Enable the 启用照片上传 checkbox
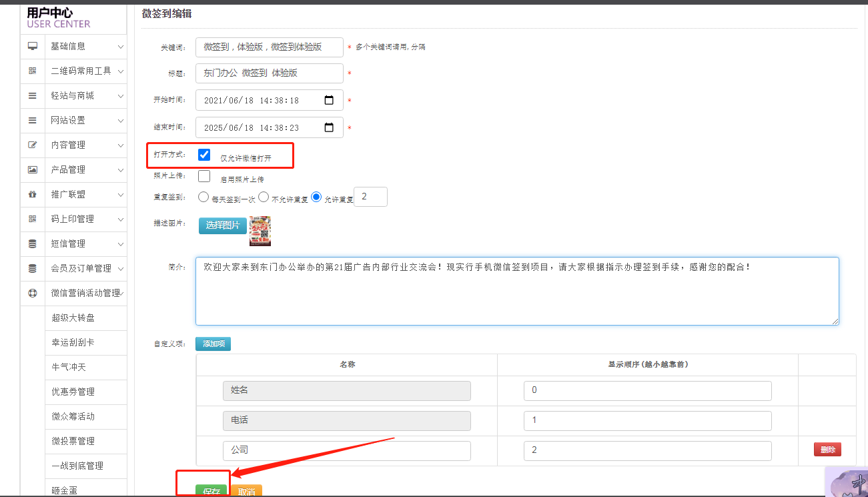The image size is (868, 497). 204,176
